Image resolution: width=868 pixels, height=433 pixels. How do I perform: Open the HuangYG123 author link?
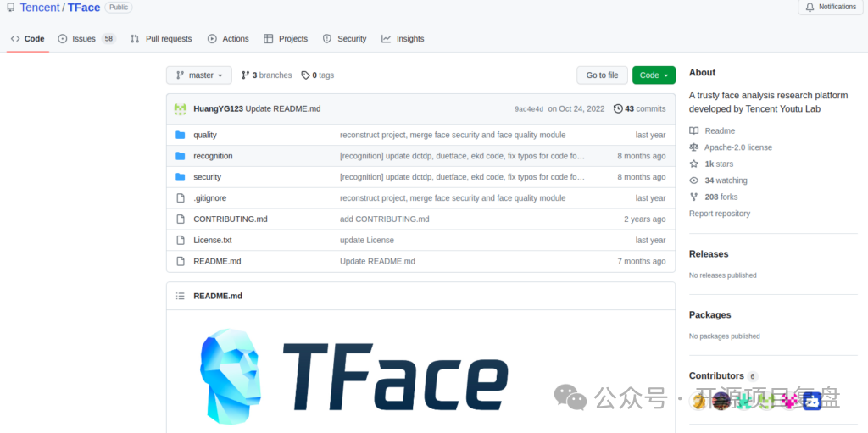(x=218, y=109)
